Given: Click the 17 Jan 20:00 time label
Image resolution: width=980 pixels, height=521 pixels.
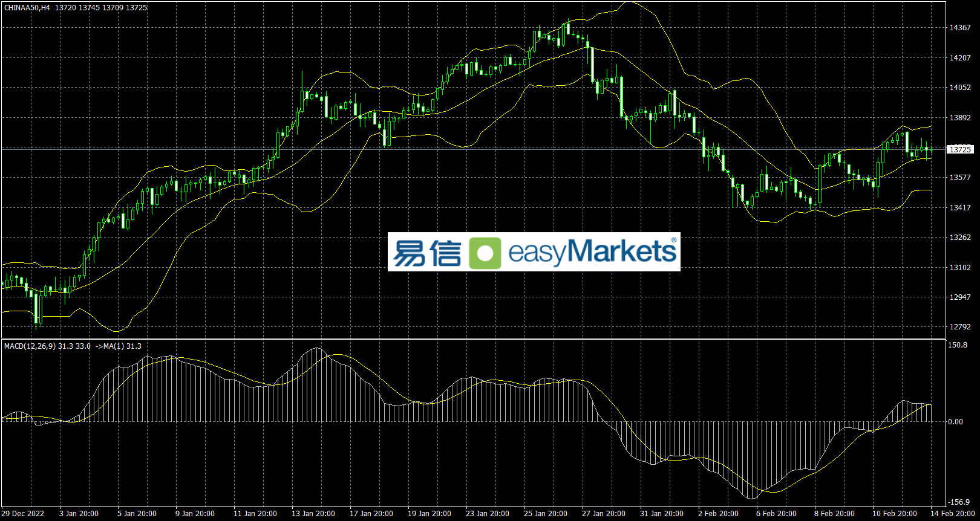Looking at the screenshot, I should (x=371, y=514).
